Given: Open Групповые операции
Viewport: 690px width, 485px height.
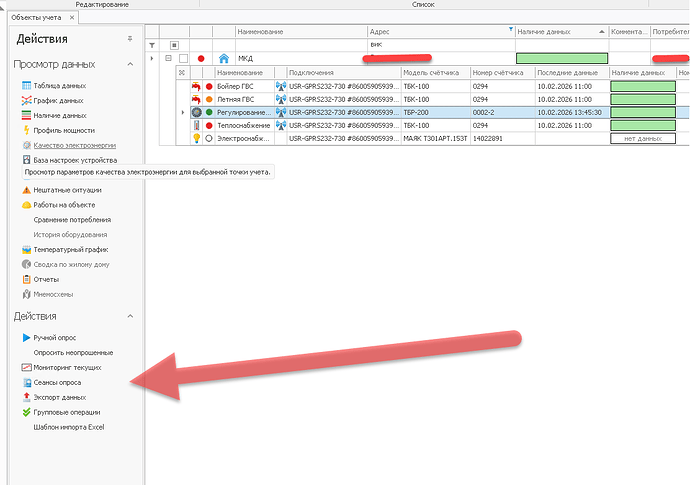Looking at the screenshot, I should tap(69, 412).
